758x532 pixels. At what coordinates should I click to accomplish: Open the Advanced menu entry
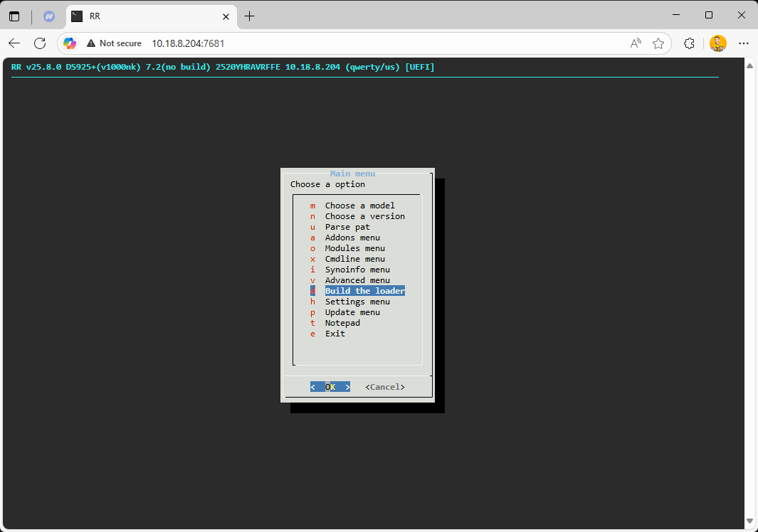357,280
